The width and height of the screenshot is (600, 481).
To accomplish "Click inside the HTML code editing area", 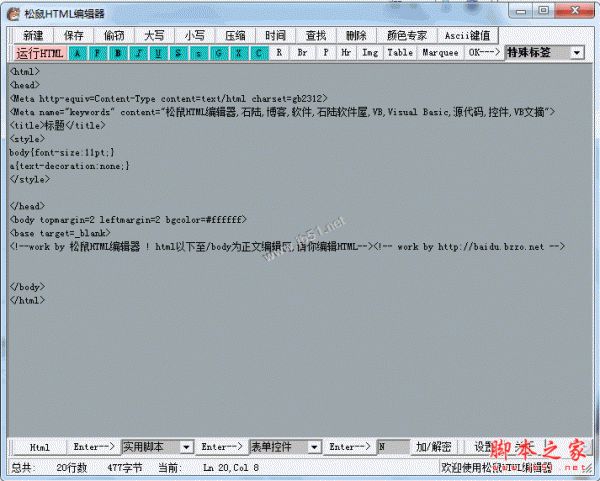I will 300,350.
